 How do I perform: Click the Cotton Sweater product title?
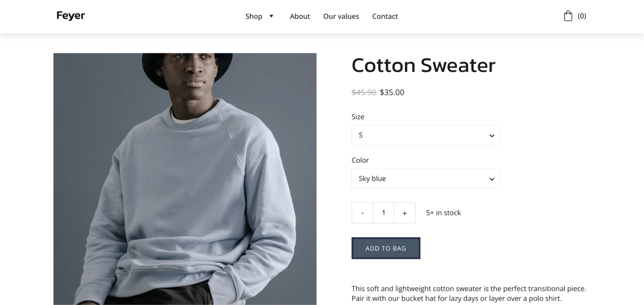click(423, 65)
